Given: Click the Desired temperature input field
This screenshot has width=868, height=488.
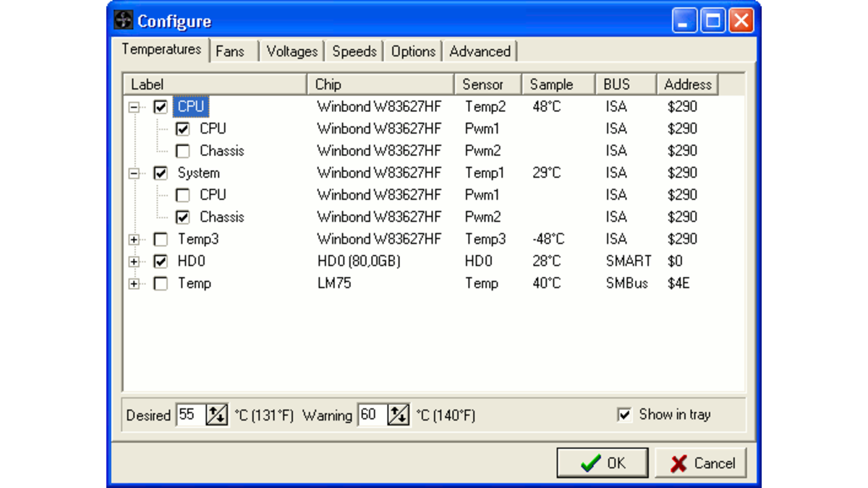Looking at the screenshot, I should coord(190,415).
